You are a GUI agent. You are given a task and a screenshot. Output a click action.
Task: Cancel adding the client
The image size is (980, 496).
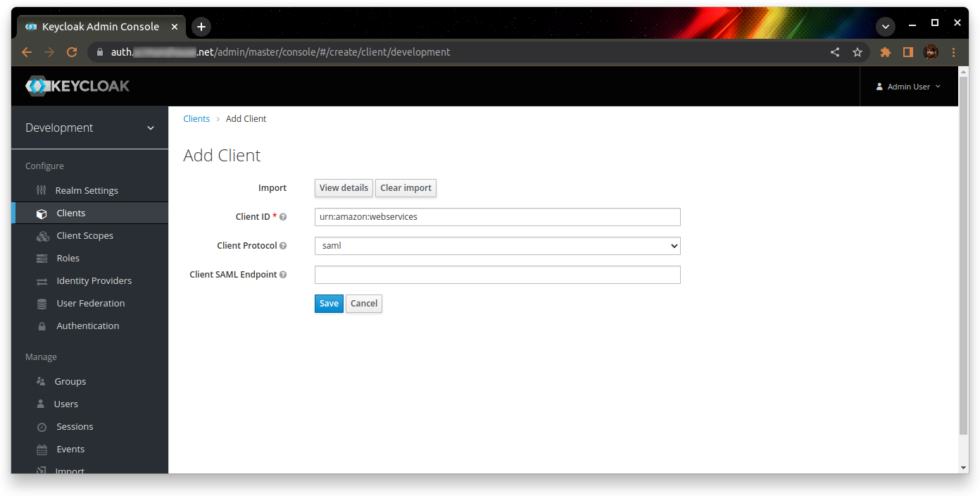(x=364, y=304)
